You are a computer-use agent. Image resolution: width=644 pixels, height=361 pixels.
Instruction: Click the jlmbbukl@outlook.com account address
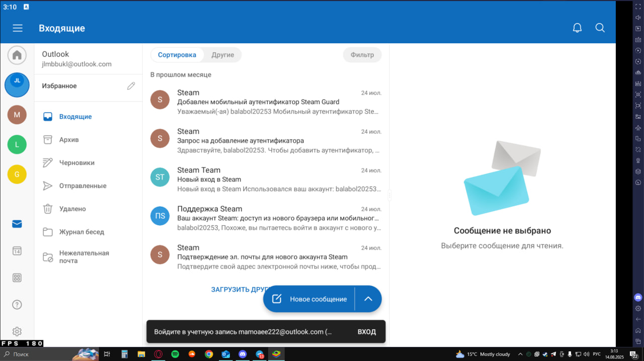(x=77, y=64)
